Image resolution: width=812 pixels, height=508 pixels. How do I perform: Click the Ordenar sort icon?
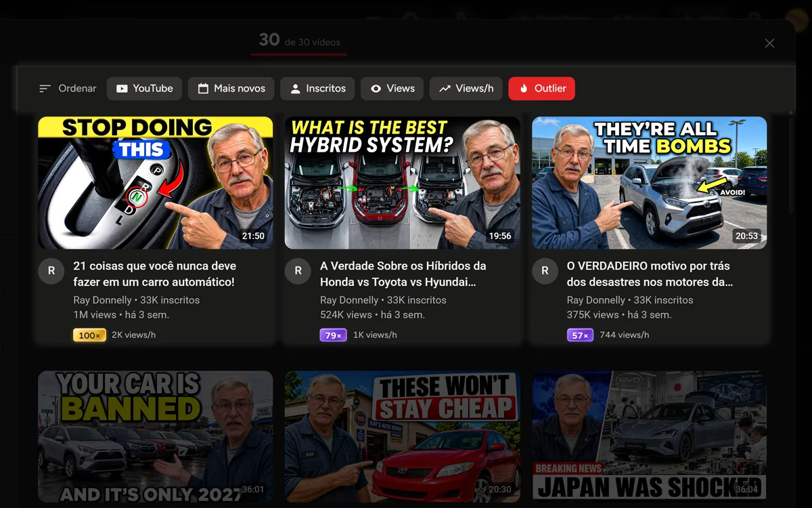click(x=45, y=89)
